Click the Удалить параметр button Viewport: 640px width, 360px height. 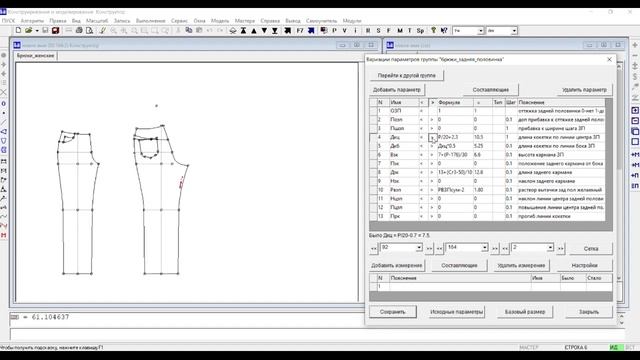click(x=584, y=89)
